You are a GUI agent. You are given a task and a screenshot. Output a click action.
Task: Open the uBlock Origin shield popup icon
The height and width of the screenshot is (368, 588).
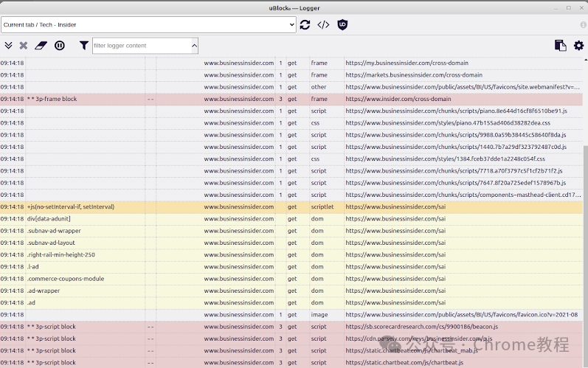point(342,25)
